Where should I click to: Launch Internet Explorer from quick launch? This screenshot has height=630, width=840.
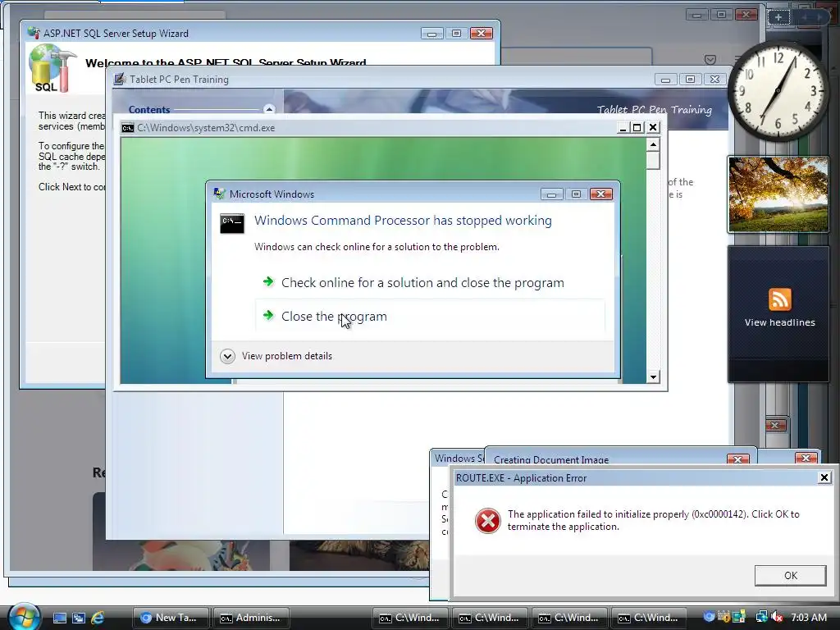pos(98,618)
